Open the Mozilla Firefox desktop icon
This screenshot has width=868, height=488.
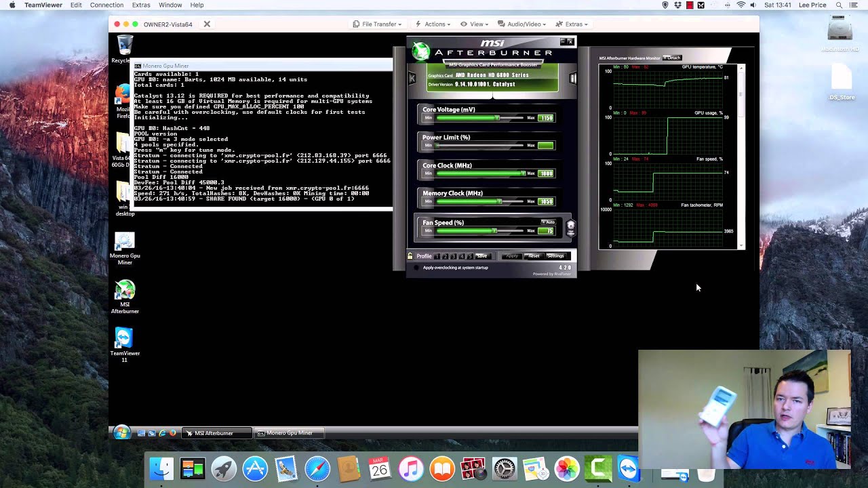(x=123, y=100)
